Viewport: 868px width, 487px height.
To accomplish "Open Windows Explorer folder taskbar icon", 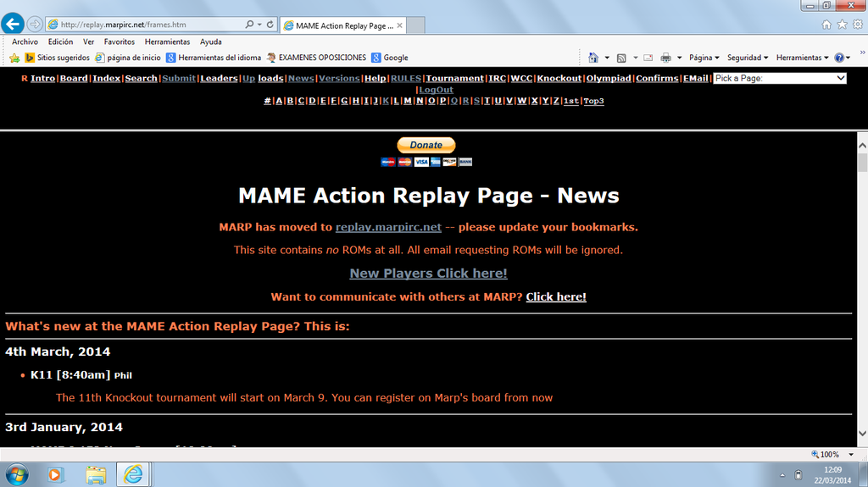I will 96,475.
